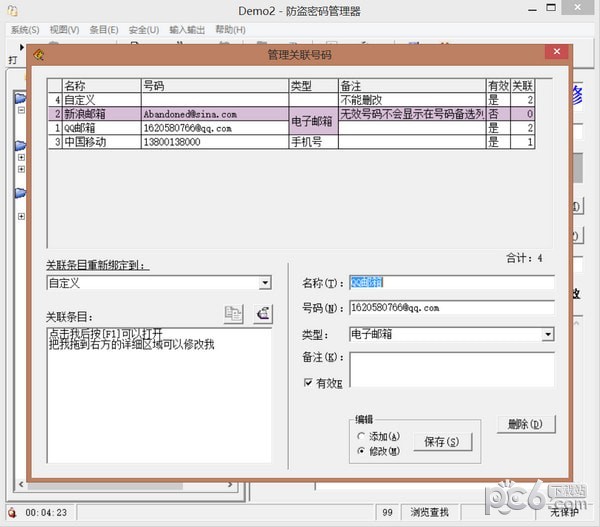Open the 视图(V) menu
The image size is (600, 527).
coord(64,30)
